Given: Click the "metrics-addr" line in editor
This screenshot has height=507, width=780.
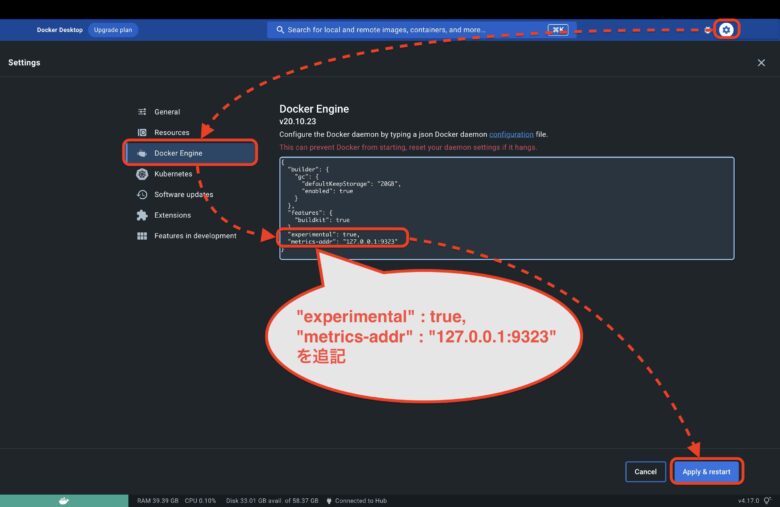Looking at the screenshot, I should (343, 241).
